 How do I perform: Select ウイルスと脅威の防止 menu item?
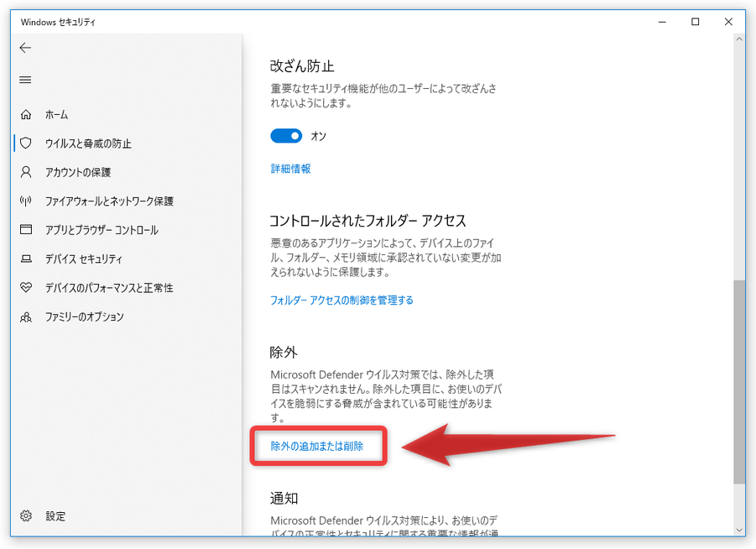click(88, 144)
